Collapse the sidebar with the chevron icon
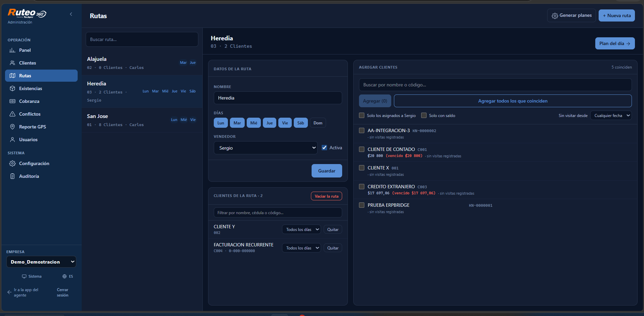644x316 pixels. click(x=71, y=14)
